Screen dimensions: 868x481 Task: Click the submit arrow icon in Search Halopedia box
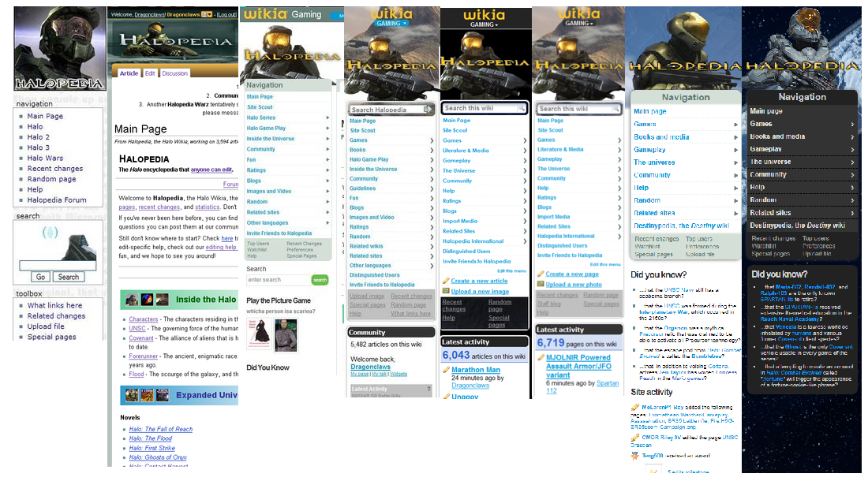[428, 110]
